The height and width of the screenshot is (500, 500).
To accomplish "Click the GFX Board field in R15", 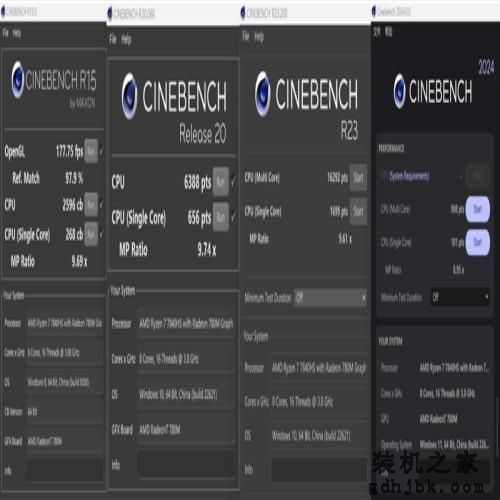I will [x=65, y=441].
